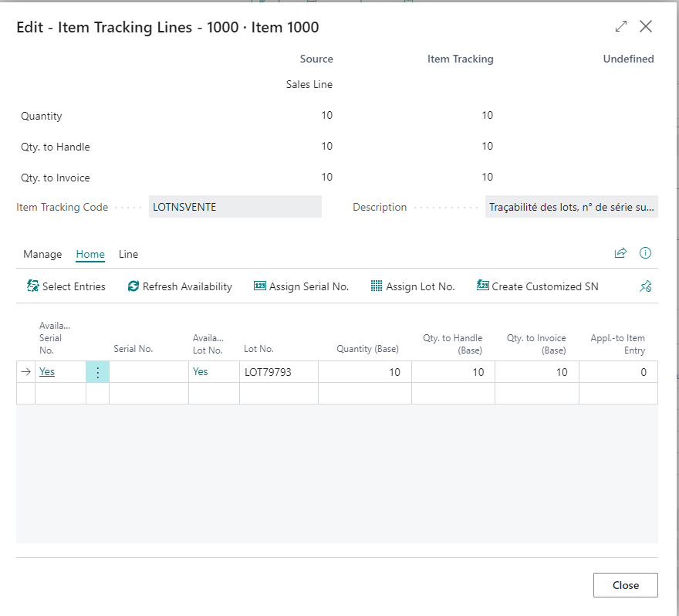
Task: Open the row's three-dot Show more options menu
Action: point(97,372)
